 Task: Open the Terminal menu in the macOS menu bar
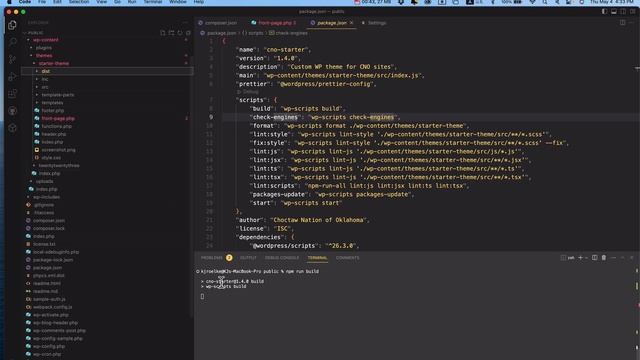tap(153, 2)
